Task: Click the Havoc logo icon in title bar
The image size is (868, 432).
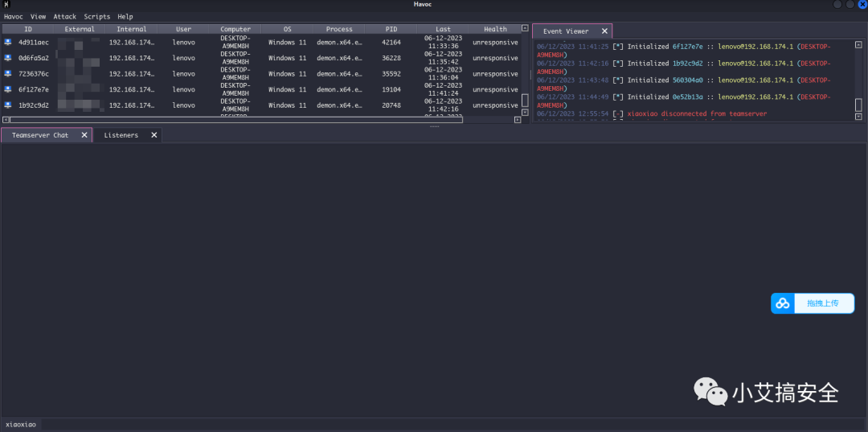Action: [x=5, y=5]
